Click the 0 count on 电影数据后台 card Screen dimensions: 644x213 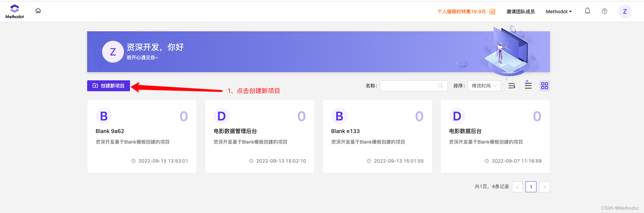[x=537, y=116]
